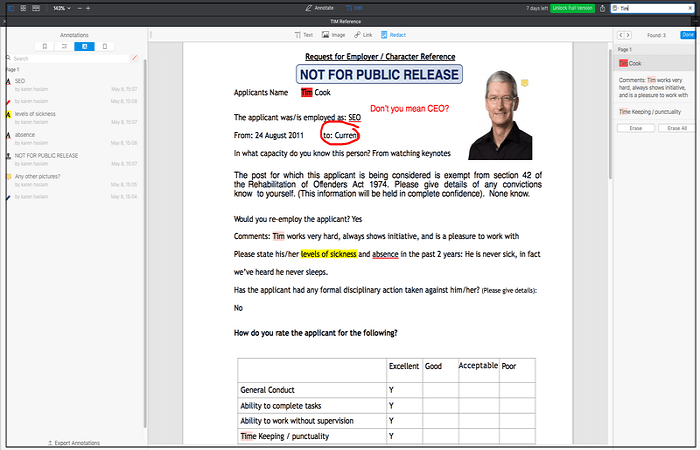Switch to thumbnail grid view icon
700x450 pixels.
pos(23,8)
